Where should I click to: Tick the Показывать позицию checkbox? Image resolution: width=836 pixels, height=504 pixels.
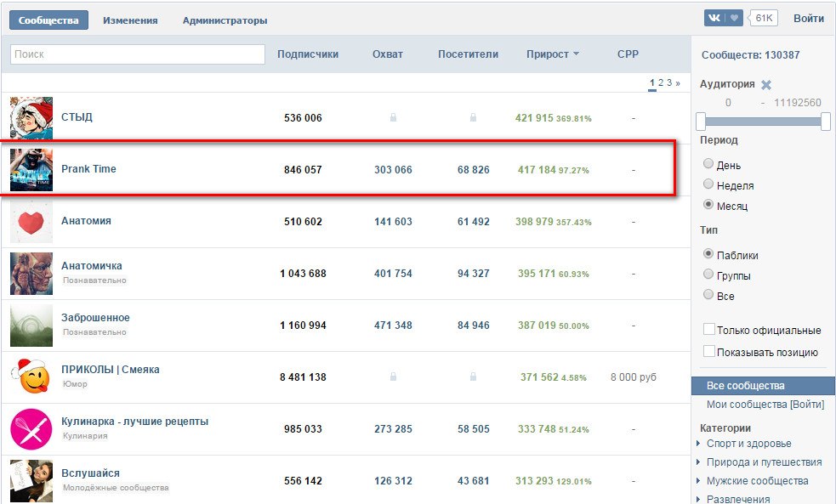pos(709,352)
